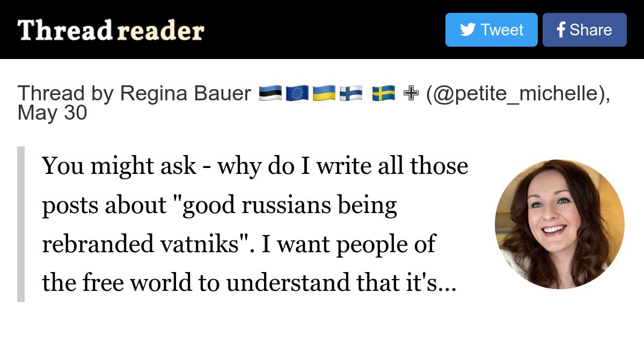This screenshot has height=337, width=644.
Task: Click the Estonian flag emoji
Action: [270, 94]
